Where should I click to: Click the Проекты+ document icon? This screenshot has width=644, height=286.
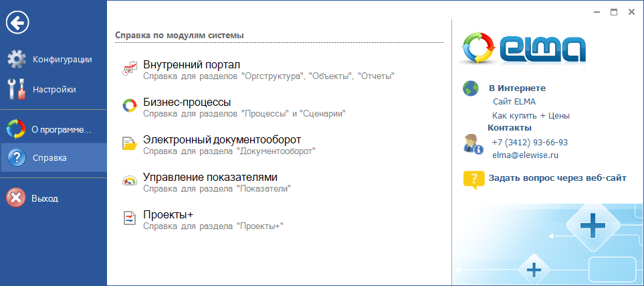click(x=129, y=218)
